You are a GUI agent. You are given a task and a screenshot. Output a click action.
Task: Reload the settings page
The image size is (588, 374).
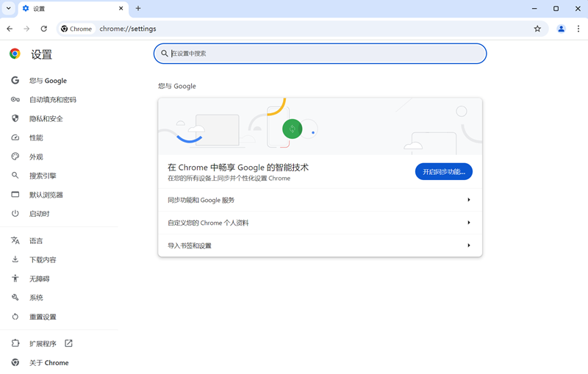click(44, 29)
